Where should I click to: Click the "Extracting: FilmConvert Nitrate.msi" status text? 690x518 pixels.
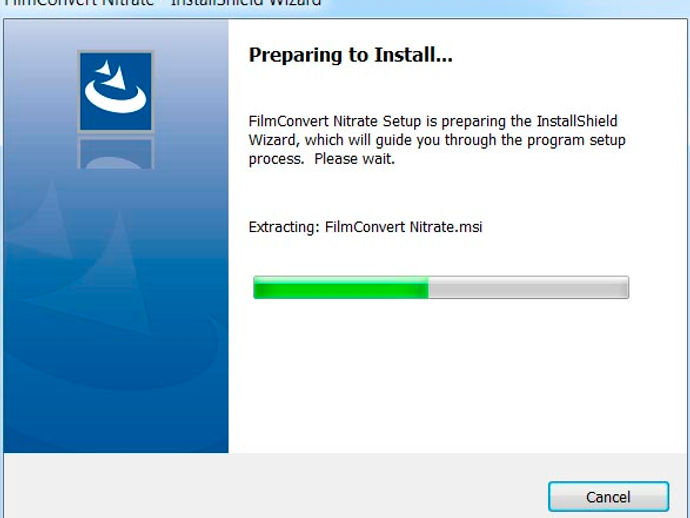pos(365,227)
